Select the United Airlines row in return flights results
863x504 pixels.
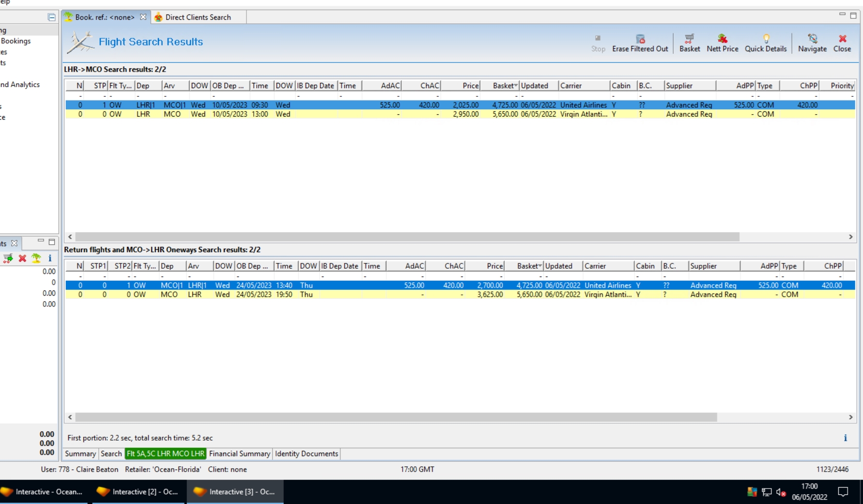point(460,286)
